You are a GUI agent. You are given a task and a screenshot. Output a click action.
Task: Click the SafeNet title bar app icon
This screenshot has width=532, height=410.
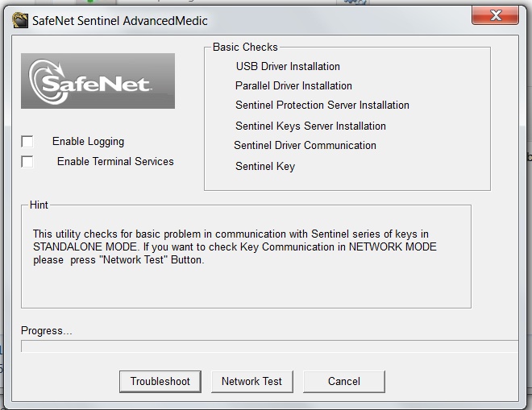20,20
